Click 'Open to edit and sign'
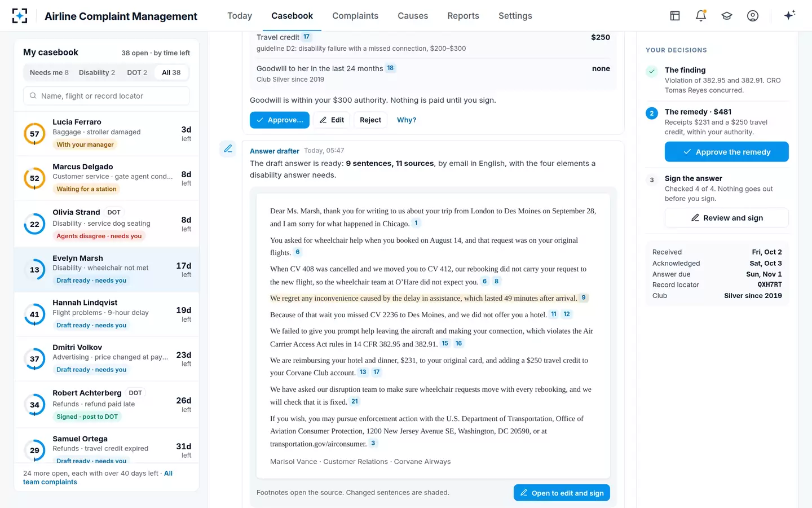 pos(562,493)
